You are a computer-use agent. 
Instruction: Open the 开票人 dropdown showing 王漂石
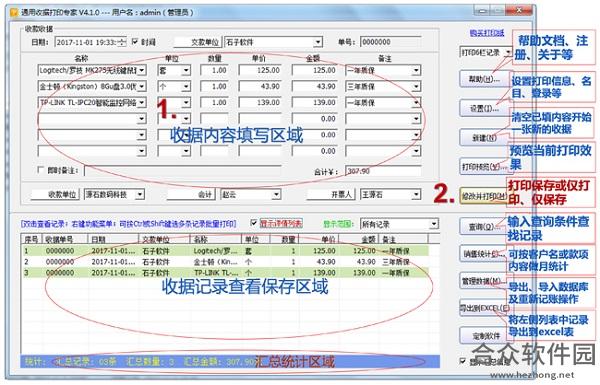tap(416, 195)
